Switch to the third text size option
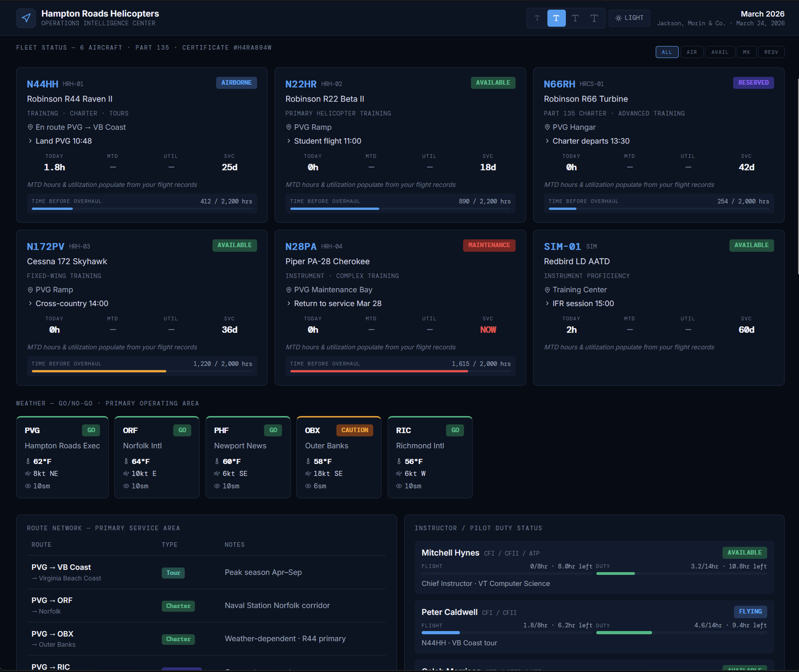Image resolution: width=799 pixels, height=672 pixels. point(575,18)
